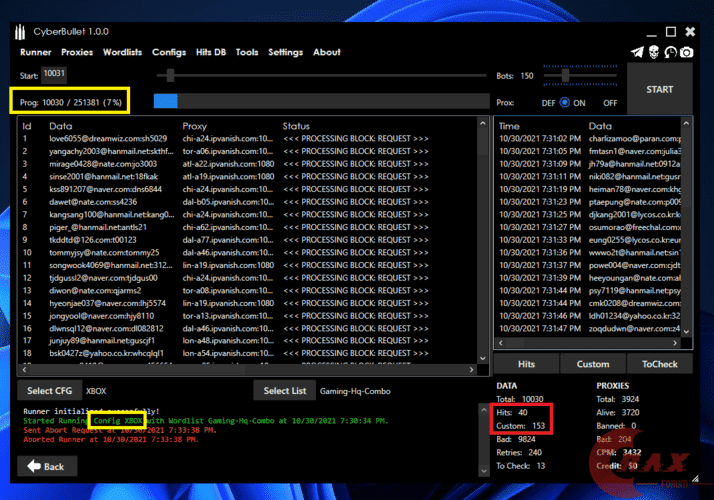Switch to the Hits tab
This screenshot has width=714, height=500.
(526, 364)
